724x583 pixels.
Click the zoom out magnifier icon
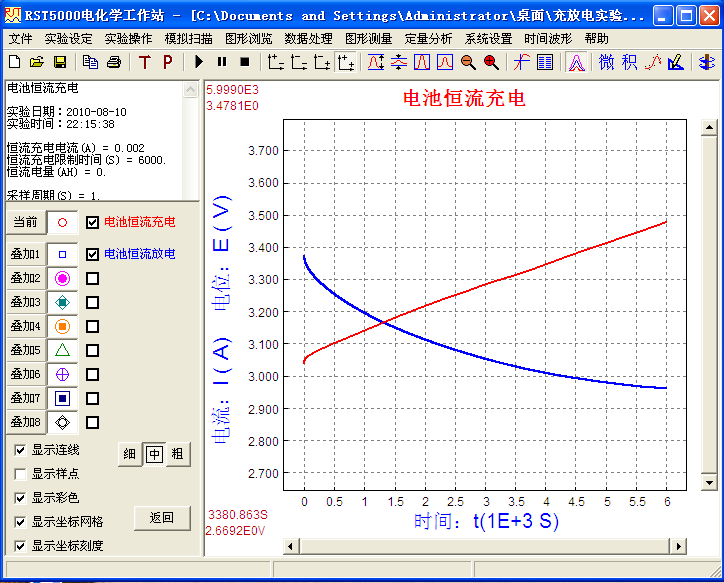point(468,62)
